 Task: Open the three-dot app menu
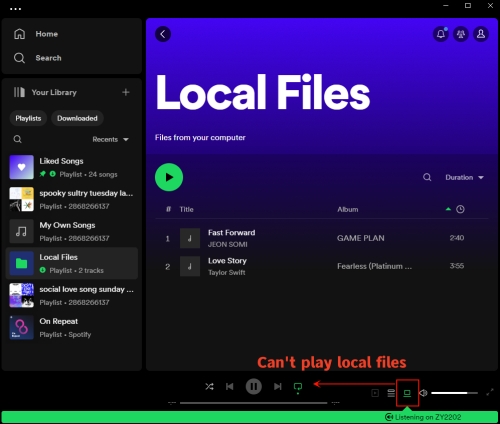click(15, 9)
